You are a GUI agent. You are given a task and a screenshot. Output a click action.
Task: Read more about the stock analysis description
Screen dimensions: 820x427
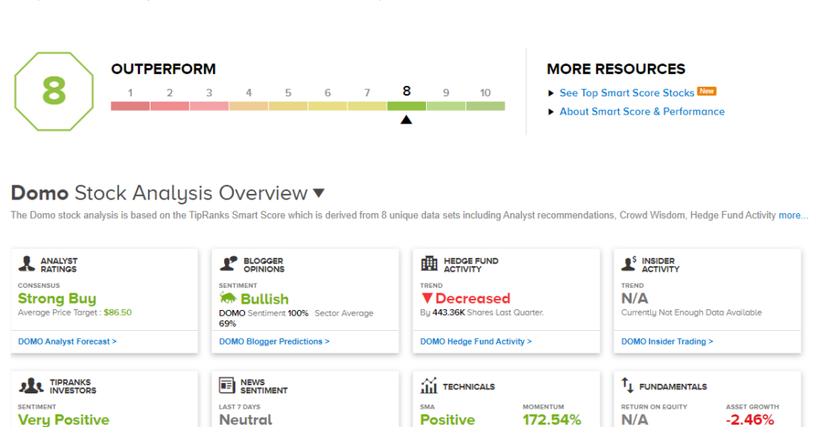(792, 215)
